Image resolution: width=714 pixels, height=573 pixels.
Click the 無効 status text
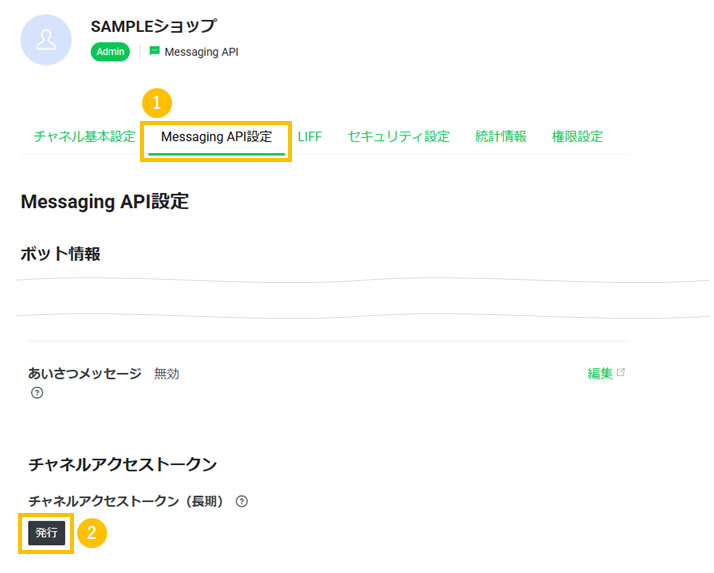(x=167, y=373)
